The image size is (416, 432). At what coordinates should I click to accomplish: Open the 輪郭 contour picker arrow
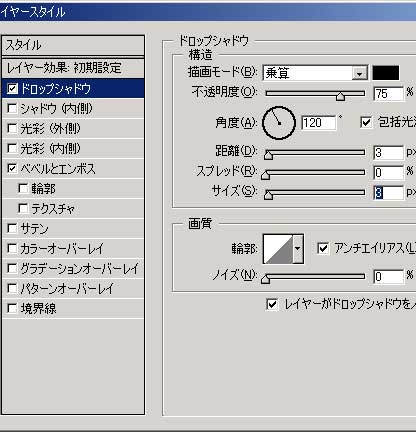(x=298, y=249)
